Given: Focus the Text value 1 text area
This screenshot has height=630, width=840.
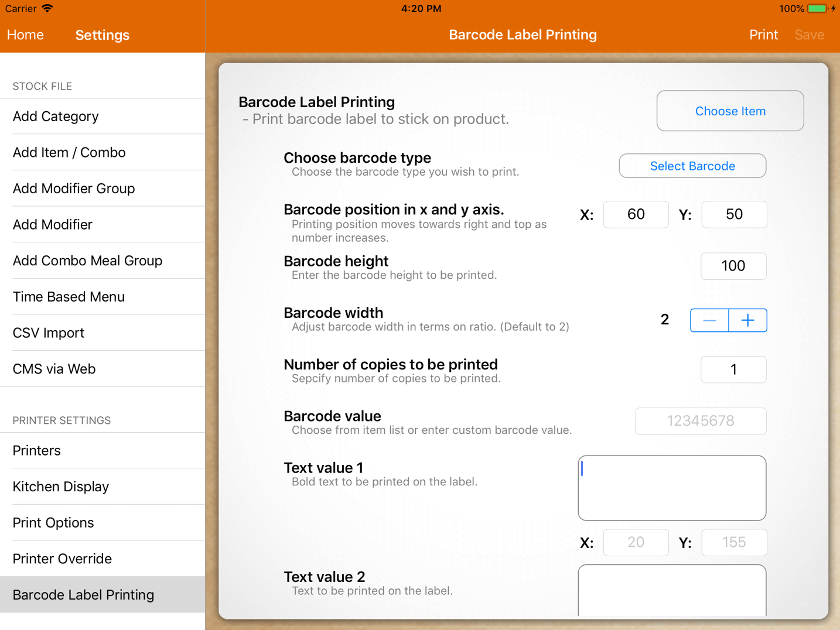Looking at the screenshot, I should [671, 488].
